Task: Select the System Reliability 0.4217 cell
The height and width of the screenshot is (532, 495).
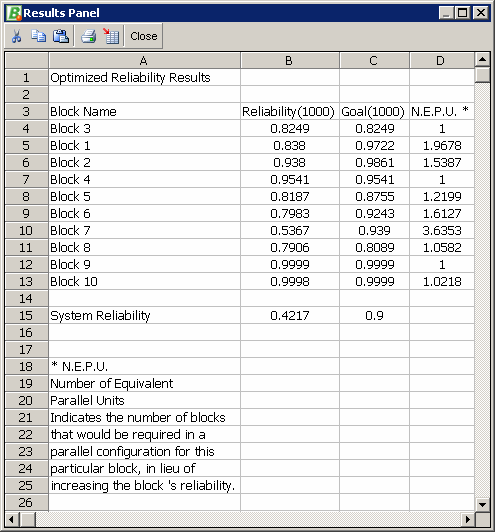Action: (x=290, y=316)
